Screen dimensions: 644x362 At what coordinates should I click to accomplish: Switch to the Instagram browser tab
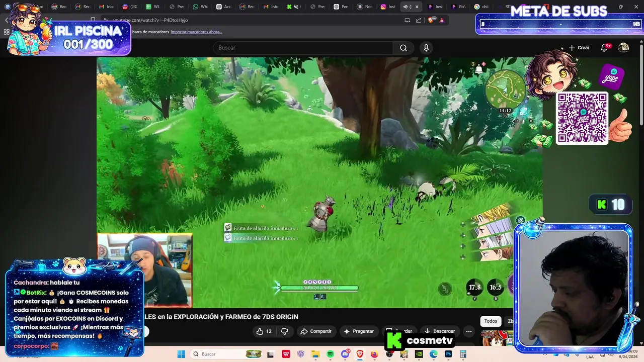[389, 7]
